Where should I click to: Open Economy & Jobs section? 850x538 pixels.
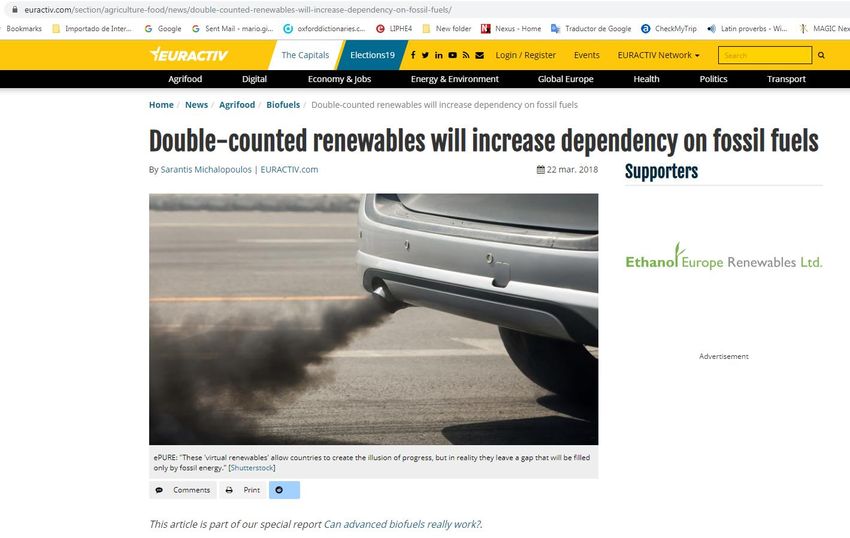339,79
